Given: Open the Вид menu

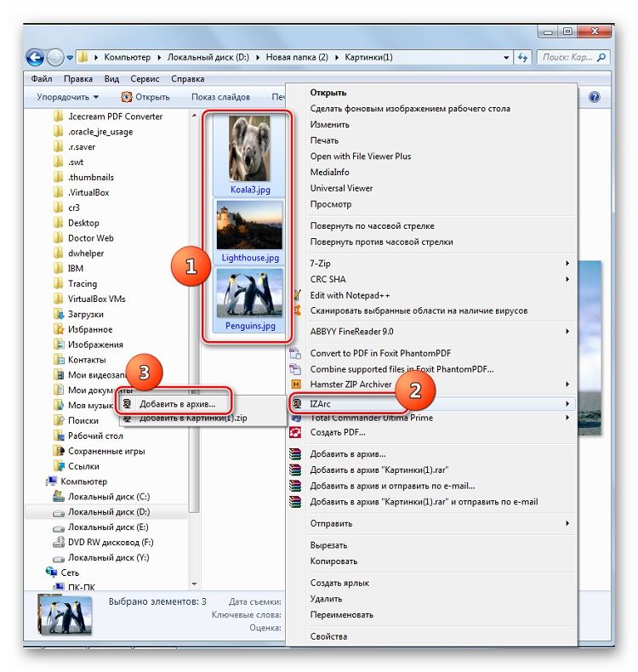Looking at the screenshot, I should click(111, 79).
